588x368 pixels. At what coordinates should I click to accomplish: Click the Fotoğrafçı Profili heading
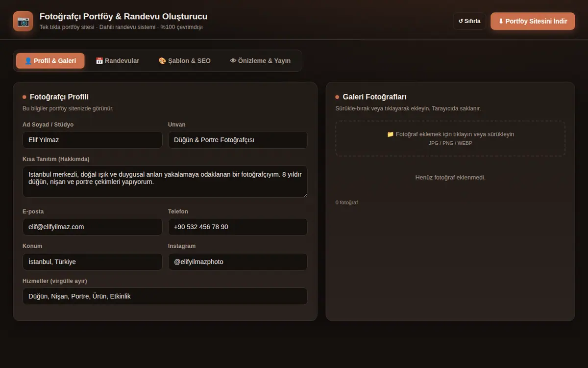coord(59,97)
